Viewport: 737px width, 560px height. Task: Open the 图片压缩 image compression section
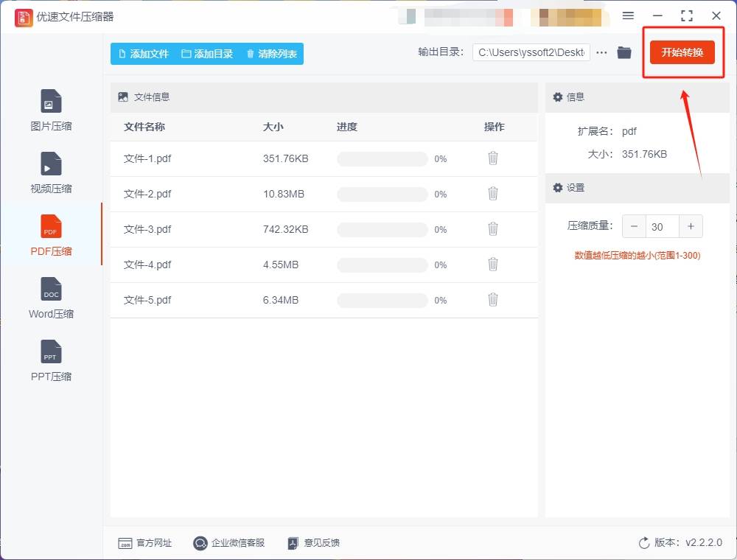tap(51, 110)
